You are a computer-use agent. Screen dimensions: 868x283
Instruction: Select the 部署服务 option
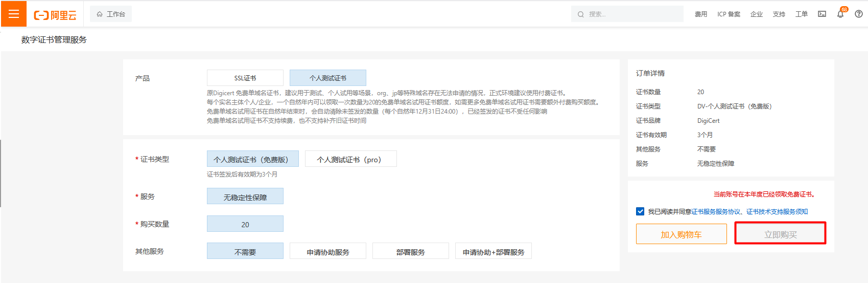pyautogui.click(x=411, y=251)
